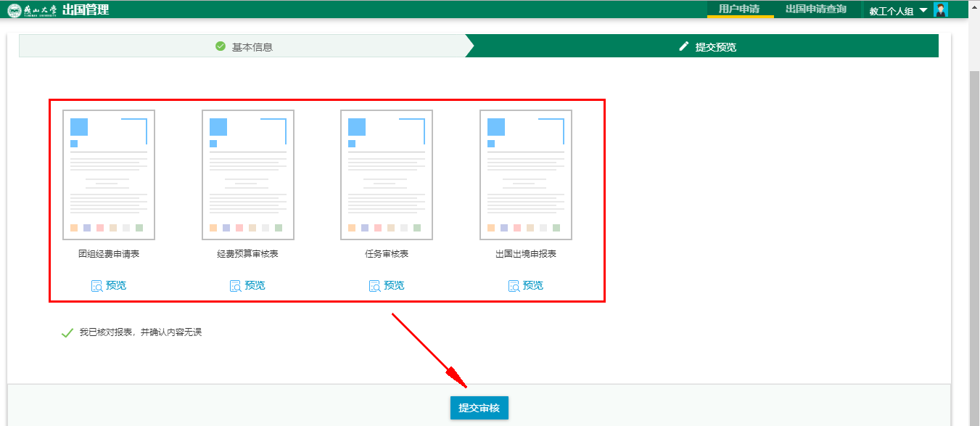This screenshot has width=980, height=426.
Task: Toggle the 我已核对报表 confirmation checkmark
Action: click(x=67, y=333)
